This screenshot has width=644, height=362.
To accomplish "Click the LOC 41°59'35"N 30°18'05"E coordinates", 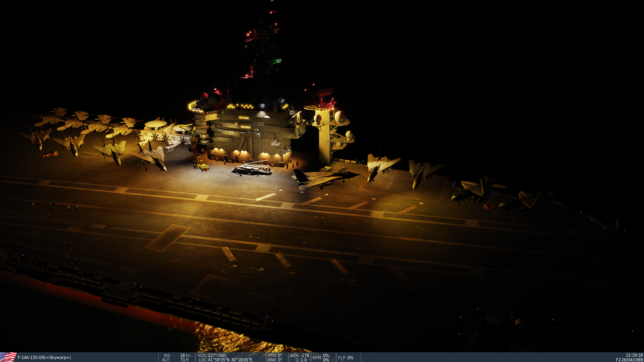I will (225, 360).
